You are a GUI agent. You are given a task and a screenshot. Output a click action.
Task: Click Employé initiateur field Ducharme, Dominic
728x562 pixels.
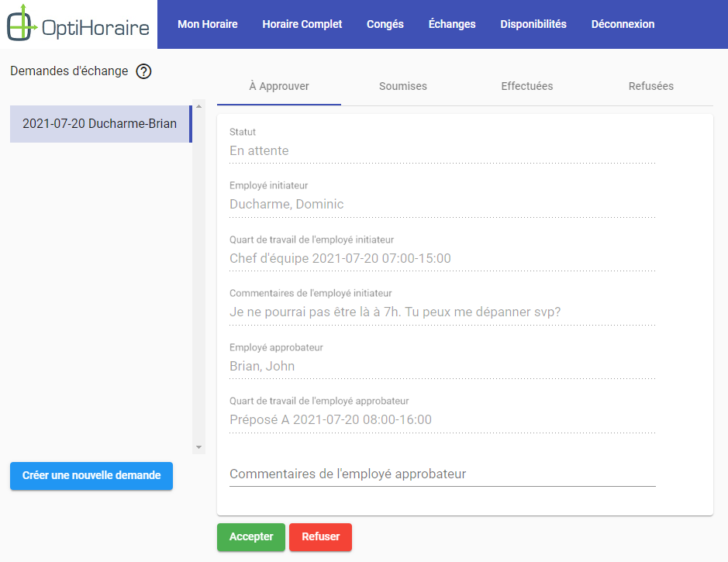tap(443, 204)
